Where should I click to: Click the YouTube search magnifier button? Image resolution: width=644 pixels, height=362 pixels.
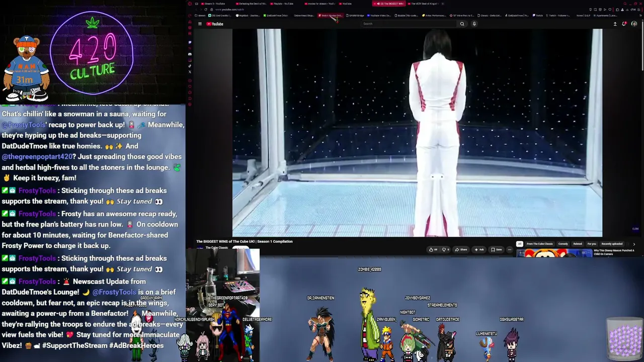pyautogui.click(x=462, y=24)
